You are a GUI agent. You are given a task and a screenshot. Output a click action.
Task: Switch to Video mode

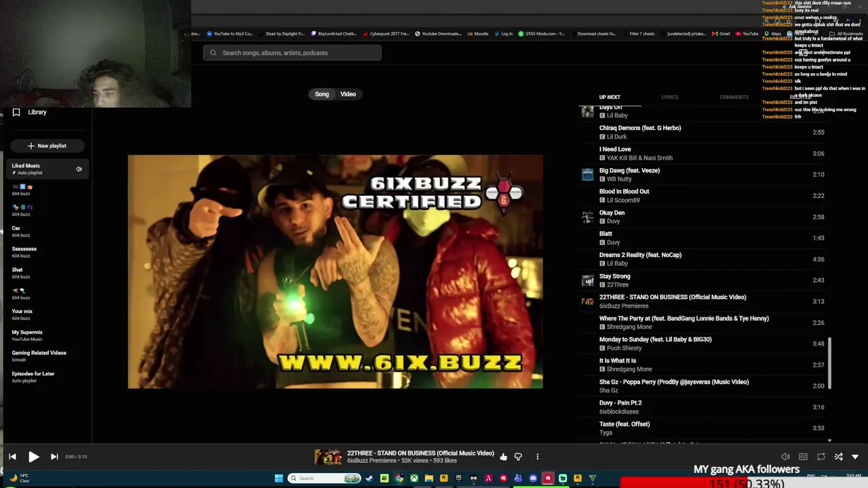click(348, 94)
